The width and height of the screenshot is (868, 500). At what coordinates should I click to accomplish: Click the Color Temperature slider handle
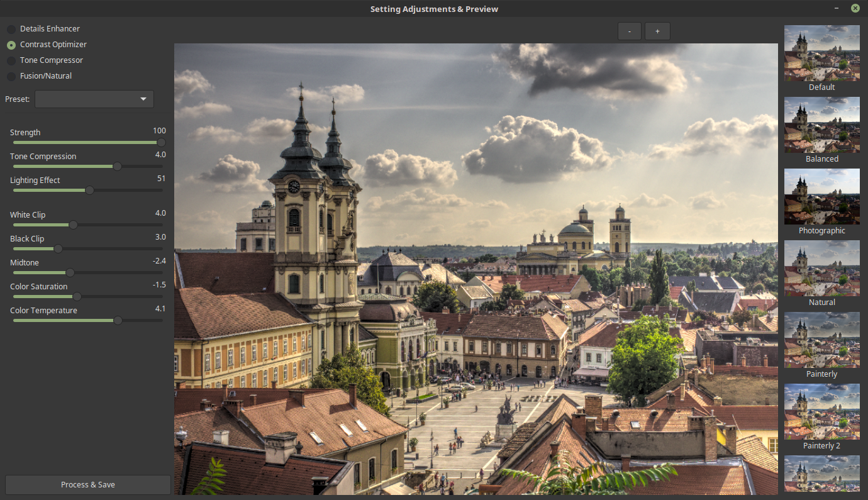pos(118,321)
